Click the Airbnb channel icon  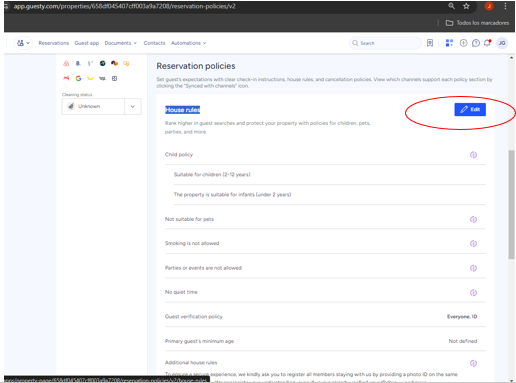click(66, 63)
